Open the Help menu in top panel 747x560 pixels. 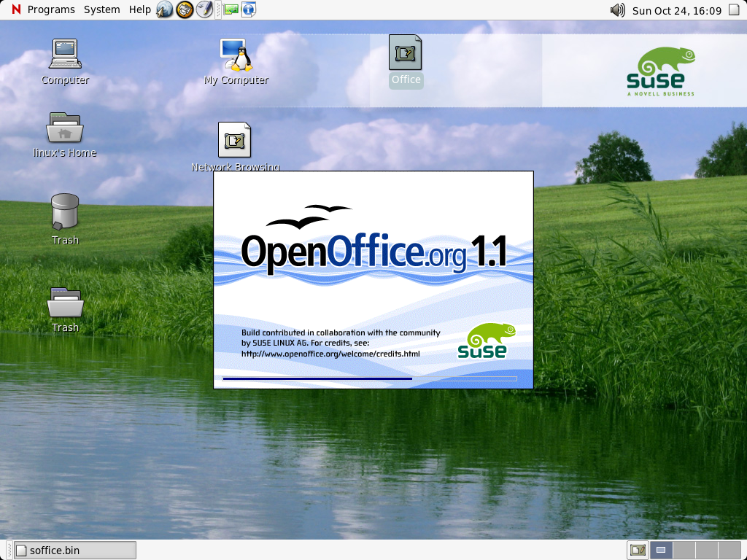coord(139,9)
